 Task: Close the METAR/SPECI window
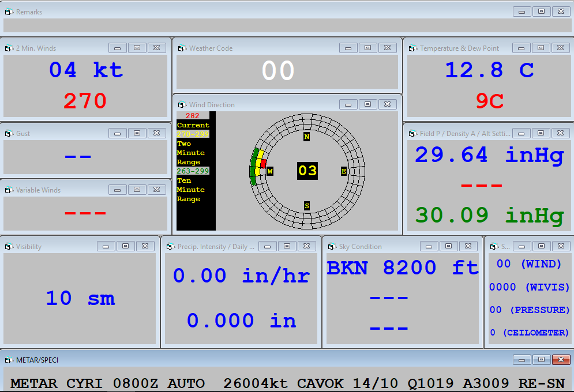pos(561,360)
